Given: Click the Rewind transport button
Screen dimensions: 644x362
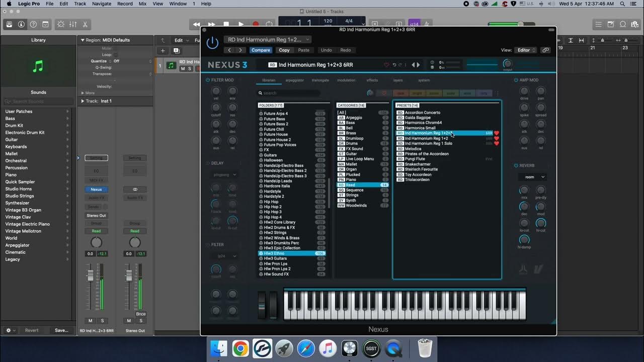Looking at the screenshot, I should 197,24.
